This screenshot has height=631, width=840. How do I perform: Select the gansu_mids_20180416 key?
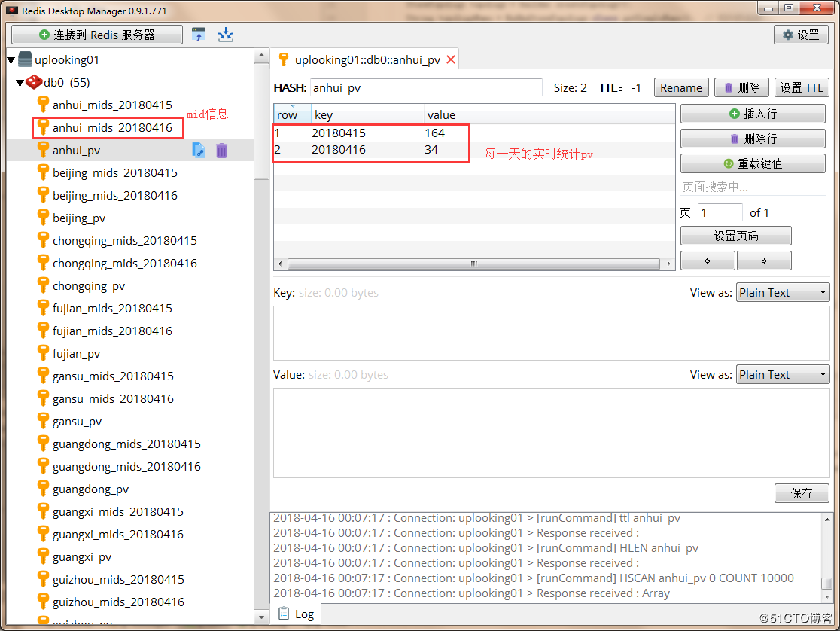coord(113,399)
